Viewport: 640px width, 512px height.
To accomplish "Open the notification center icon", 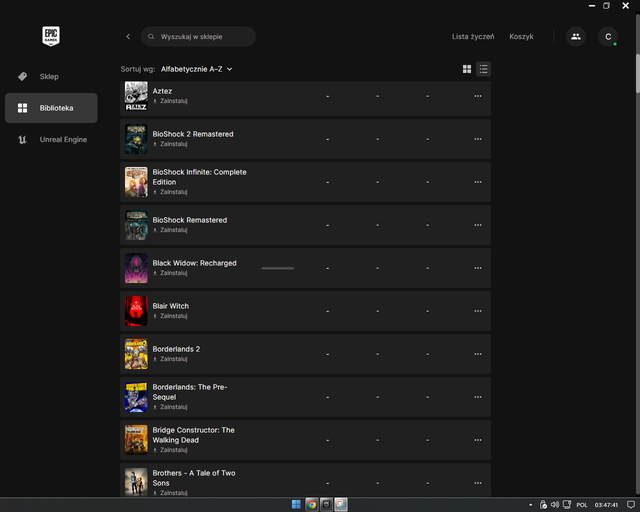I will (x=631, y=505).
